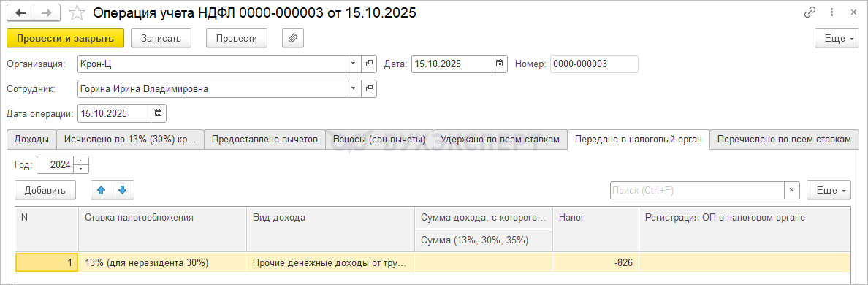Viewport: 868px width, 285px height.
Task: Open calendar for the Дата field
Action: point(499,64)
